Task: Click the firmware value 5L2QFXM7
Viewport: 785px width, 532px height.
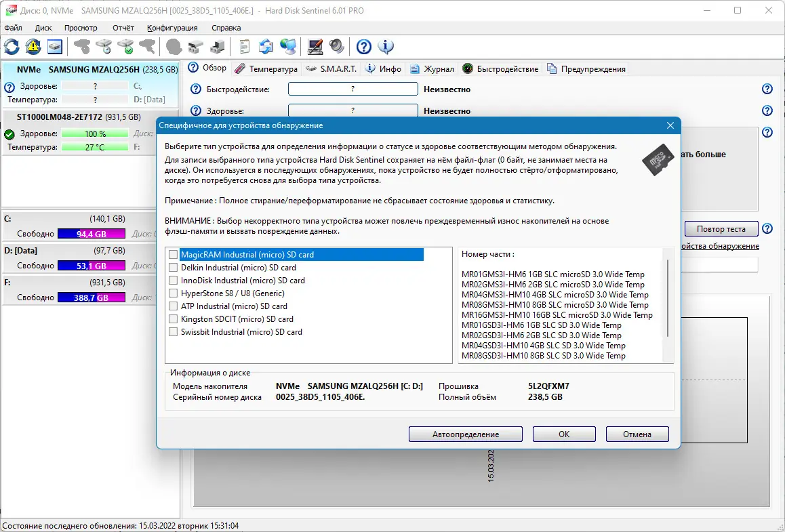Action: (x=548, y=386)
